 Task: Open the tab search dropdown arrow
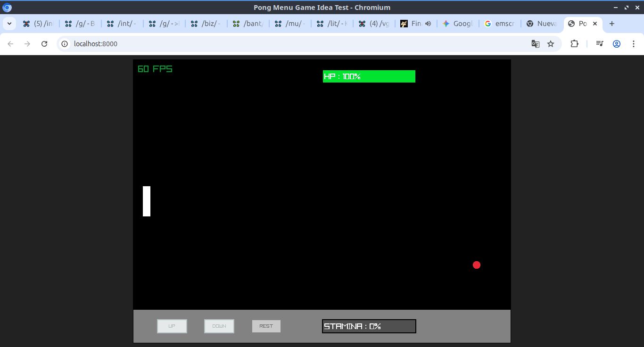(9, 24)
